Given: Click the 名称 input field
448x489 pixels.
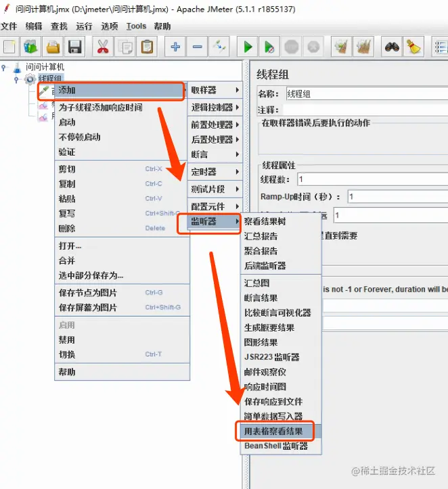Looking at the screenshot, I should pyautogui.click(x=367, y=94).
